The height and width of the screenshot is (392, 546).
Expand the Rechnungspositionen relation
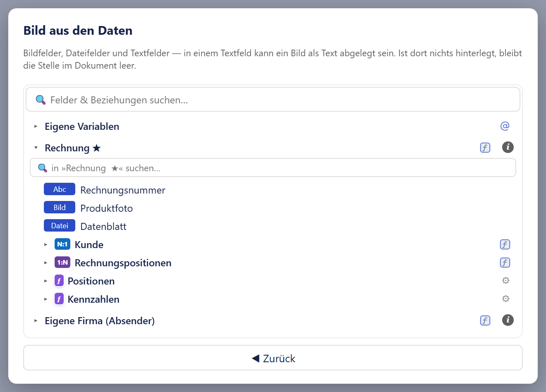coord(46,263)
